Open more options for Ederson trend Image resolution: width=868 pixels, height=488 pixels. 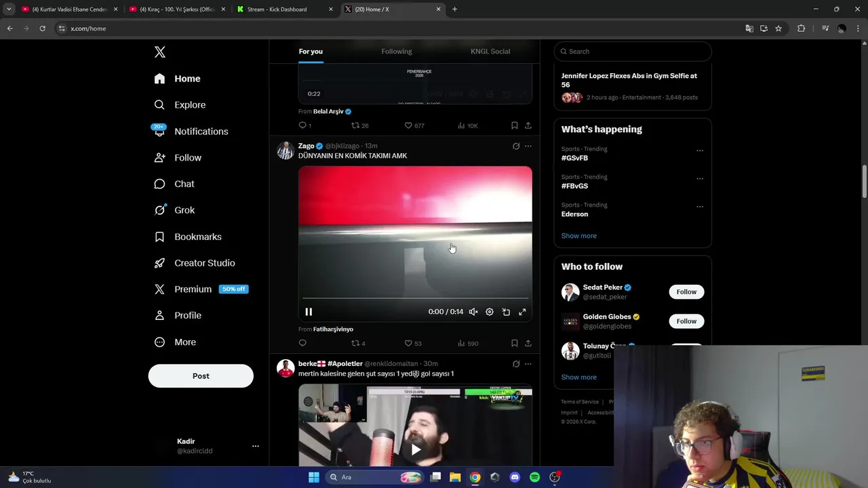[x=700, y=207]
